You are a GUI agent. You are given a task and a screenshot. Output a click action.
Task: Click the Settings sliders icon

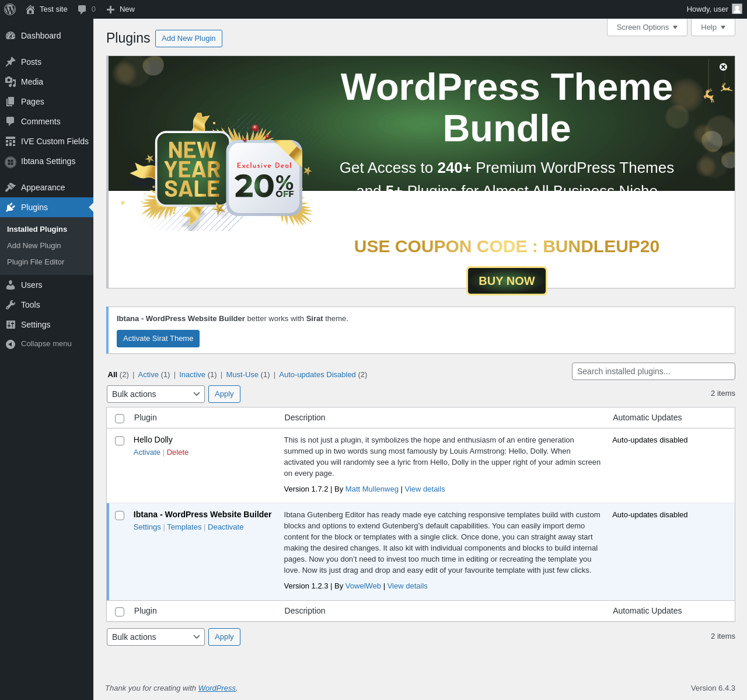tap(11, 325)
